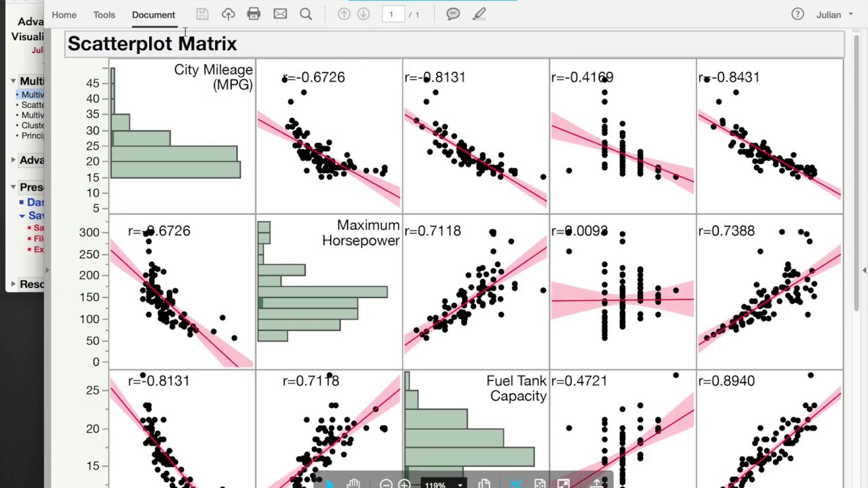Select the hand pan tool
The height and width of the screenshot is (488, 868).
pos(353,483)
